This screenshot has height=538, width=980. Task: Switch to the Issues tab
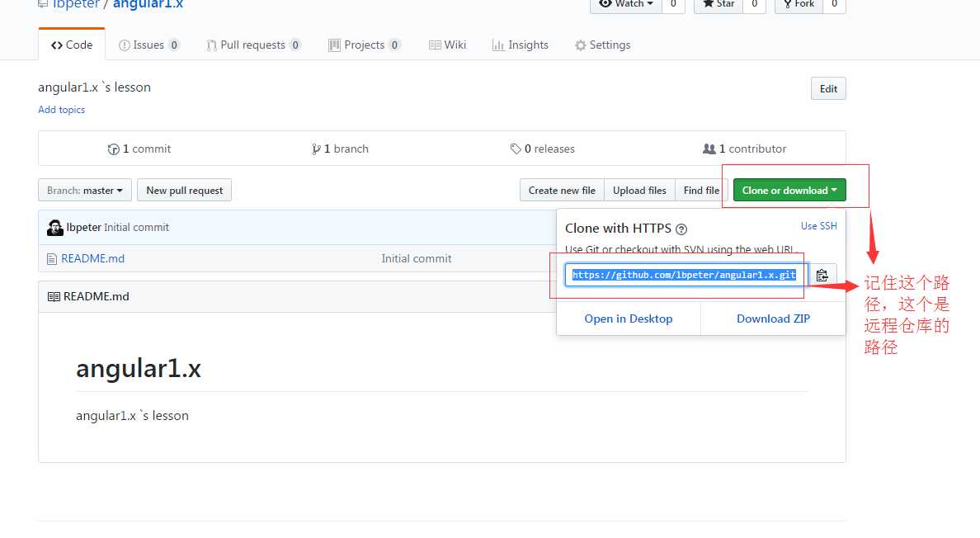[x=148, y=45]
